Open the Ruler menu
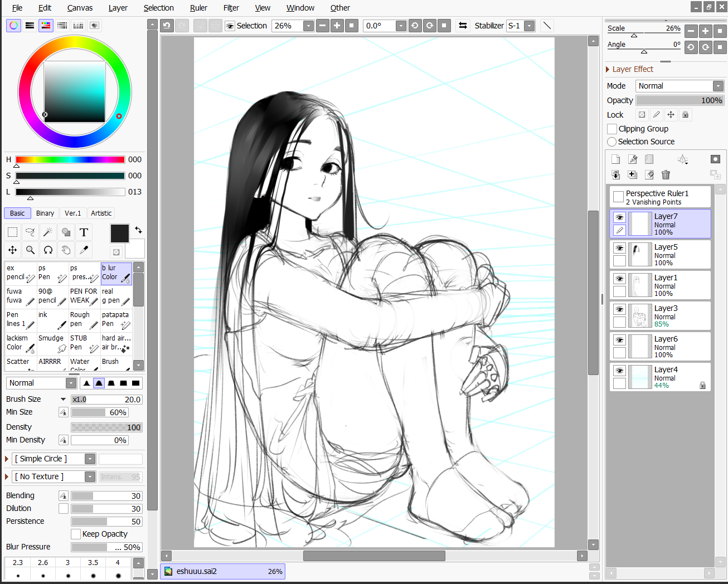The width and height of the screenshot is (728, 584). click(x=198, y=8)
